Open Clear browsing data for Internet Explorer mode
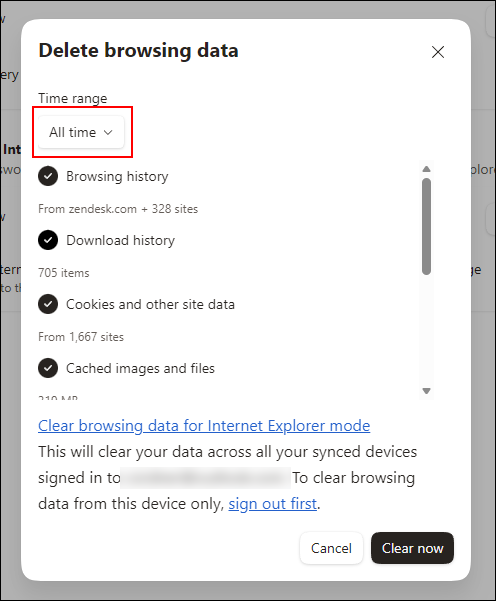This screenshot has height=601, width=496. coord(204,426)
